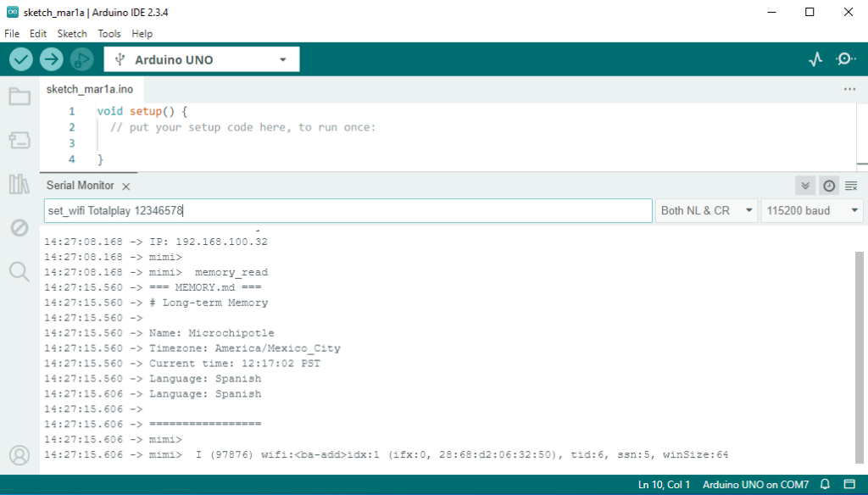The width and height of the screenshot is (868, 495).
Task: Toggle timestamp display in Serial Monitor
Action: pos(829,186)
